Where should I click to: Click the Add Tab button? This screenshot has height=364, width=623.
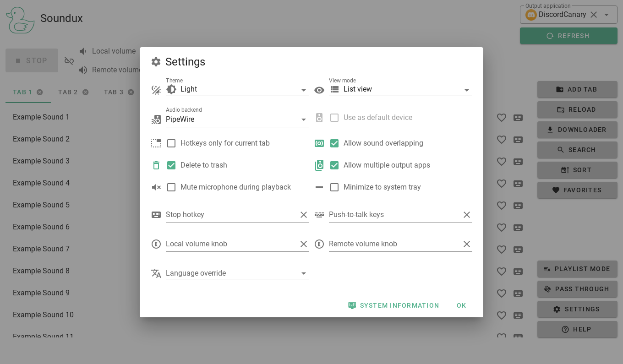pyautogui.click(x=577, y=89)
